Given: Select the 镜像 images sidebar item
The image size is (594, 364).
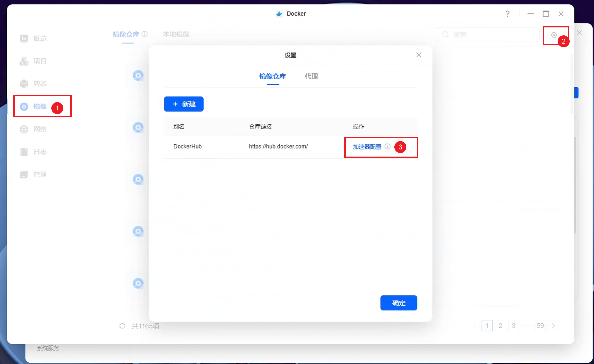Looking at the screenshot, I should pyautogui.click(x=33, y=106).
